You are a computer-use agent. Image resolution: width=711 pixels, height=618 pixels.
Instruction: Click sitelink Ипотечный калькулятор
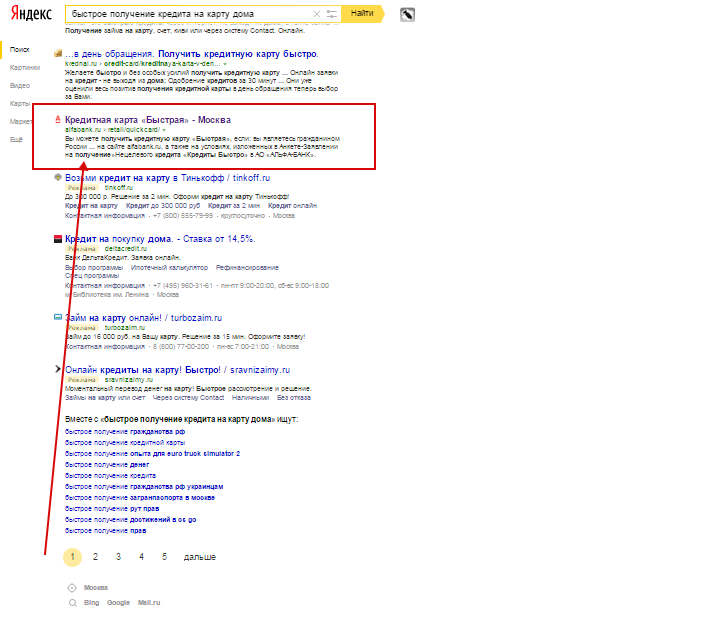tap(169, 268)
